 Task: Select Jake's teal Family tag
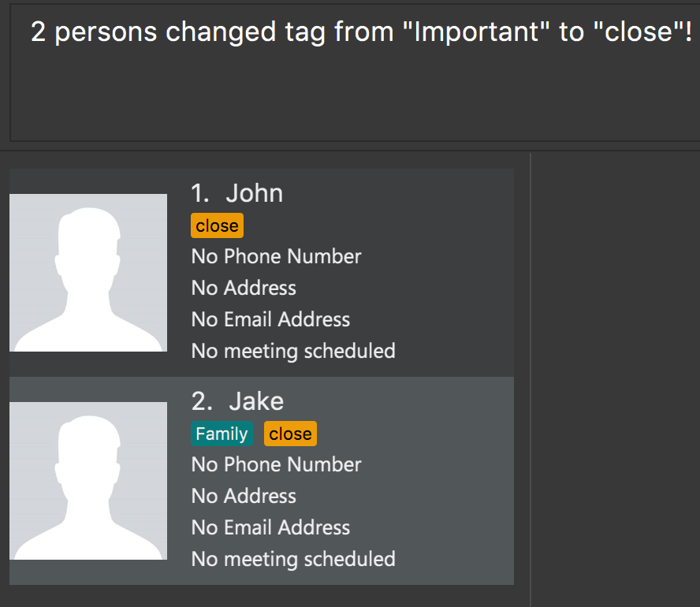[222, 434]
